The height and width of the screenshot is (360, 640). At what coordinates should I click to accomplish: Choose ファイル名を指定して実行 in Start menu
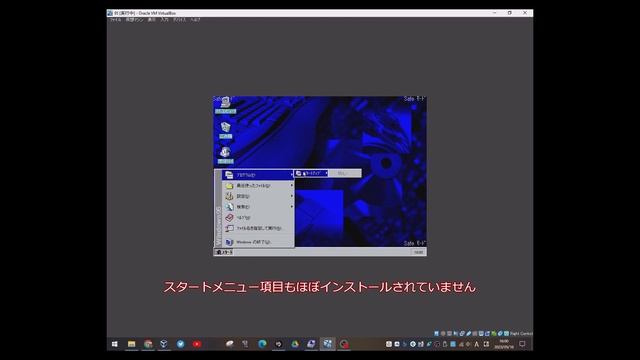point(258,228)
